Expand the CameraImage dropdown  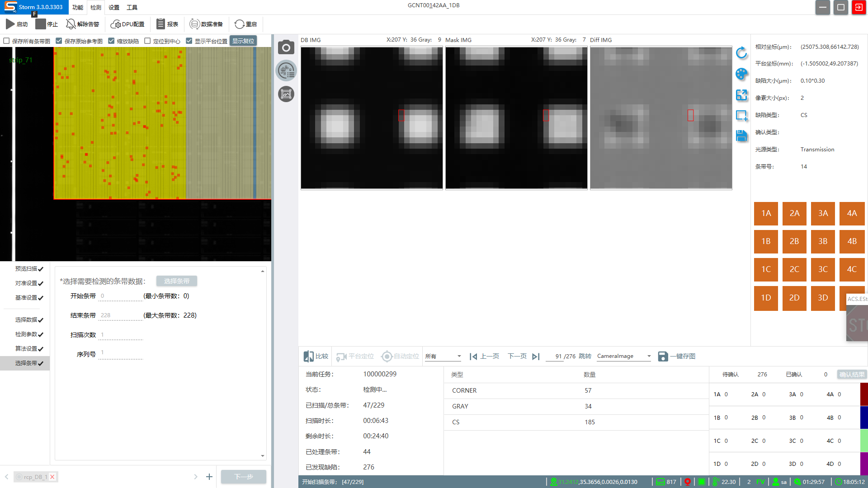624,357
